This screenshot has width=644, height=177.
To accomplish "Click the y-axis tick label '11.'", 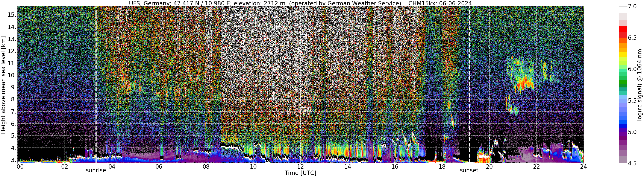I will pos(12,63).
